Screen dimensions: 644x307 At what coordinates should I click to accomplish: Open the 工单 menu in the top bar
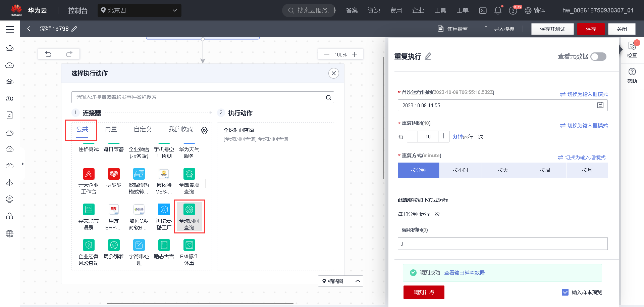(462, 10)
